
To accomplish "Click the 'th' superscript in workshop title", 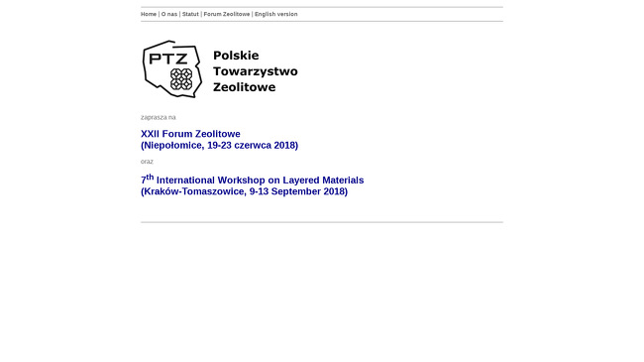I will (x=150, y=177).
